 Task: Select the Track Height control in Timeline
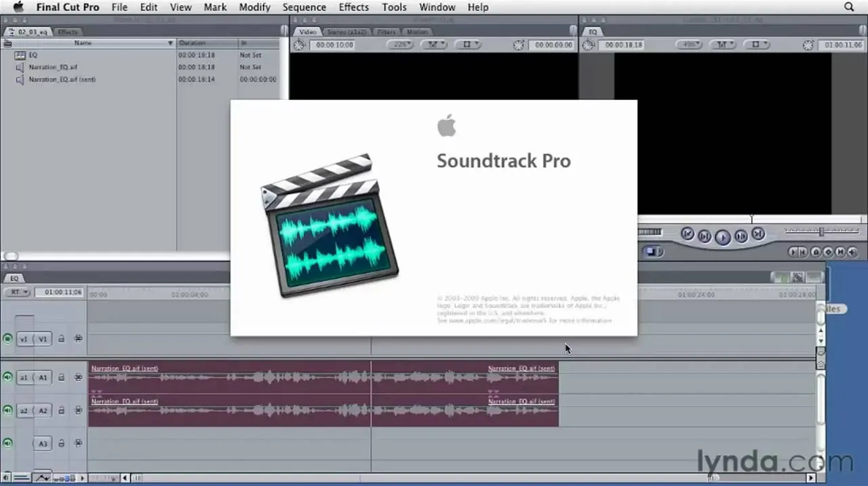[63, 478]
